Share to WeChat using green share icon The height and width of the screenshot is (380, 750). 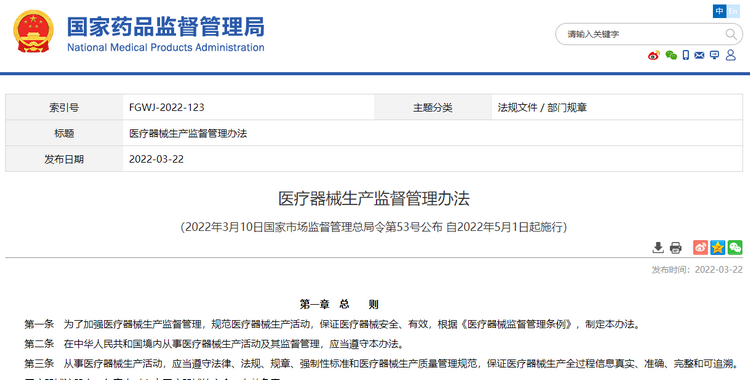(x=735, y=247)
